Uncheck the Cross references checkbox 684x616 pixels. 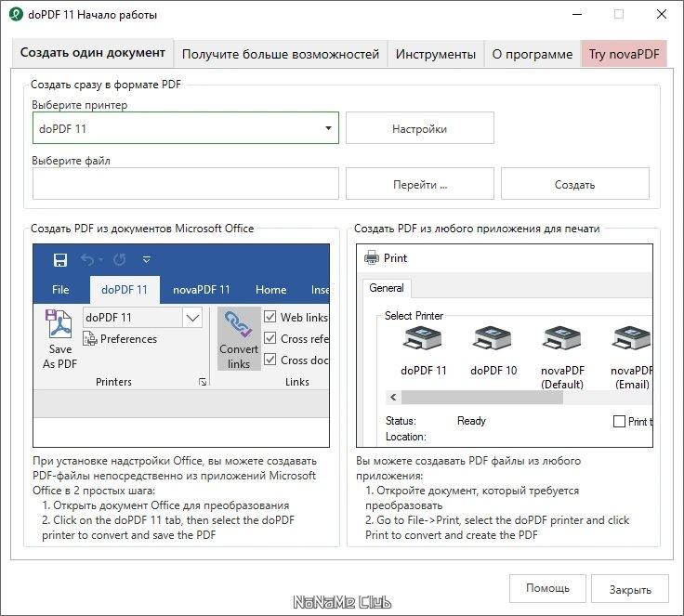[270, 338]
